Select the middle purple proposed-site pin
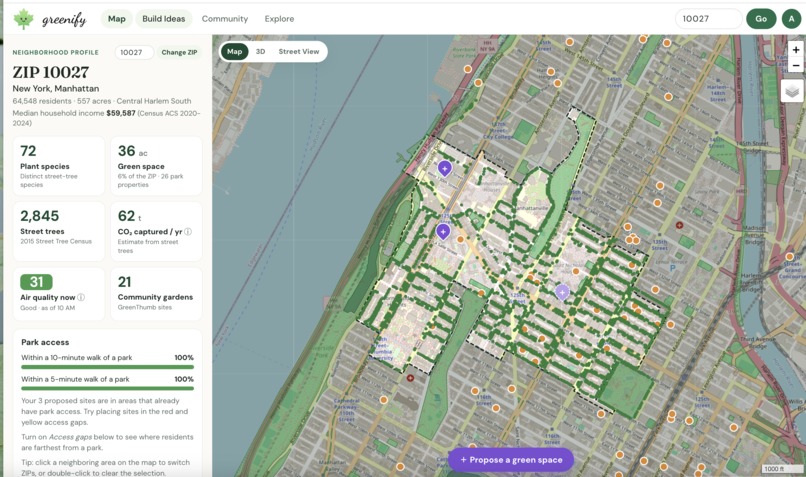The width and height of the screenshot is (806, 477). point(443,231)
